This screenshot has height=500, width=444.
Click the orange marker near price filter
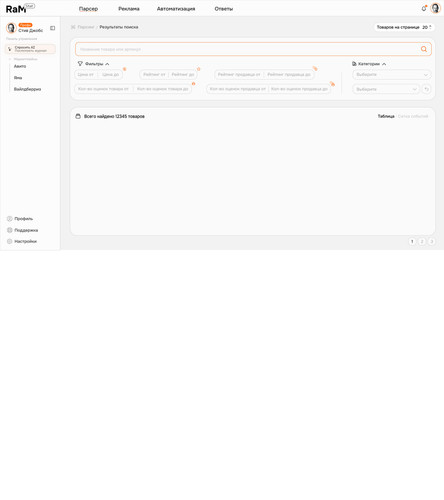click(125, 69)
